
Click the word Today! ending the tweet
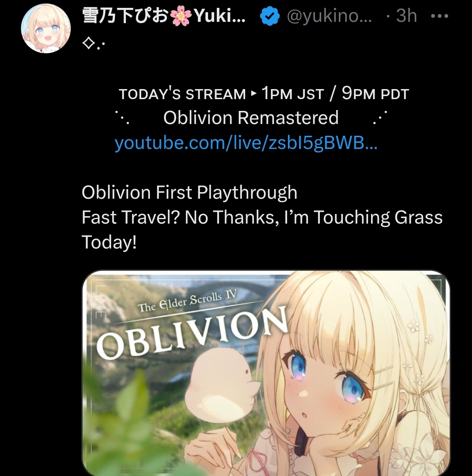(x=109, y=242)
